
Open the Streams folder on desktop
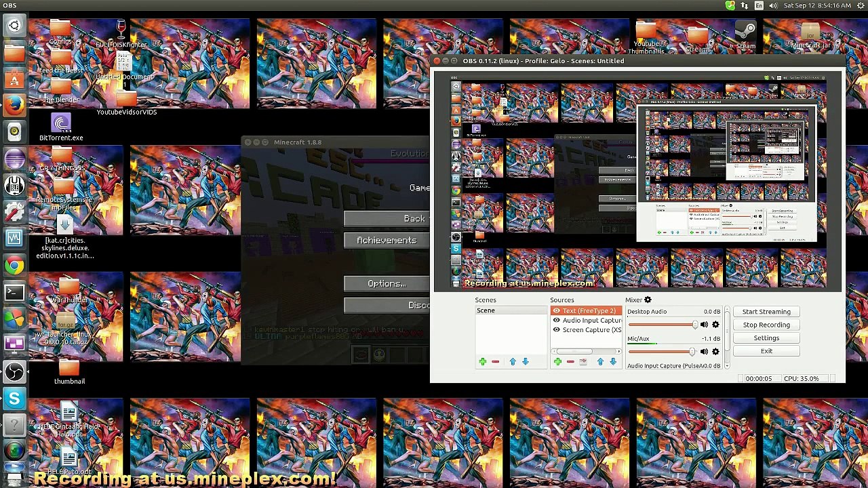point(698,39)
